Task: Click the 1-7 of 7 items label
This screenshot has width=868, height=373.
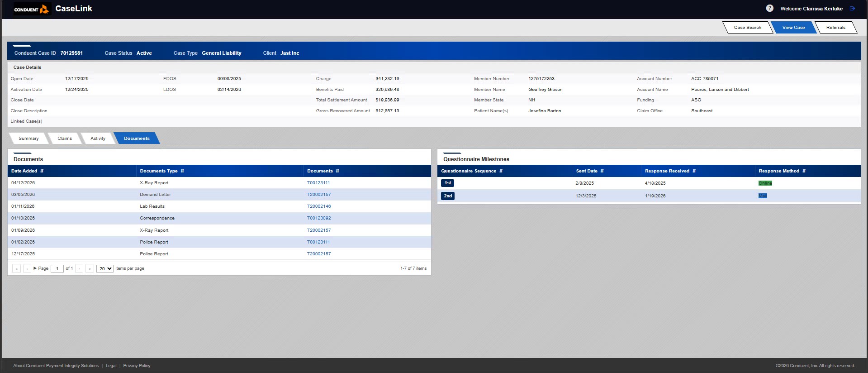Action: (x=413, y=268)
